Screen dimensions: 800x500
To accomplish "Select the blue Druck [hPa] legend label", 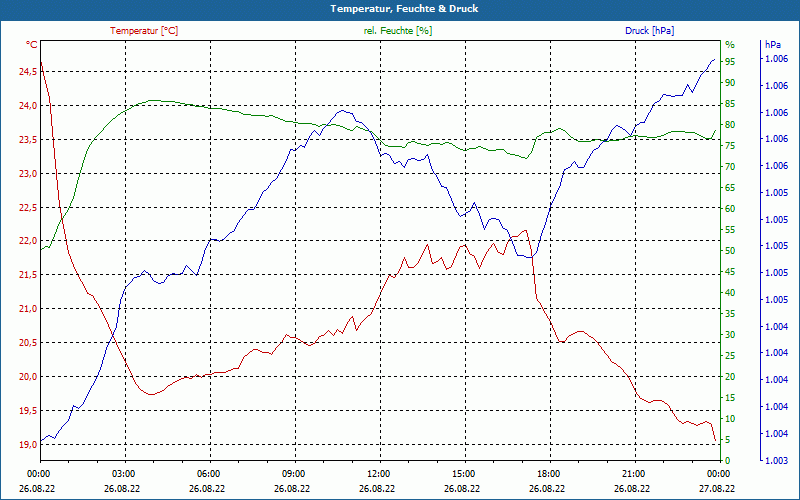I will pos(649,31).
